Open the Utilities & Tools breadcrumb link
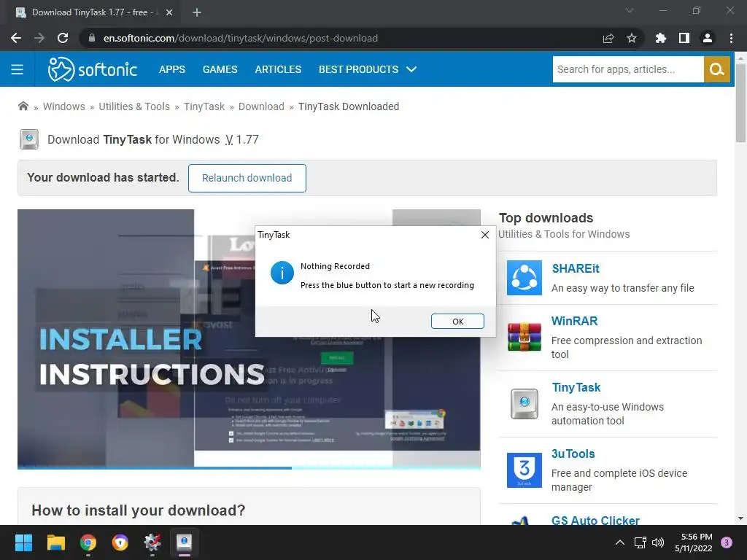Screen dimensions: 747x560 [x=134, y=106]
